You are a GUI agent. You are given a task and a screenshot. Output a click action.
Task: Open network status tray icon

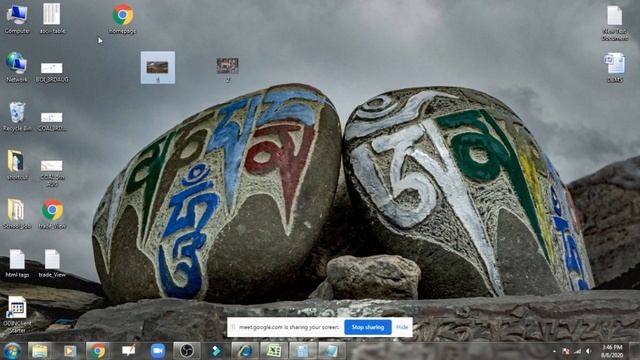point(577,351)
